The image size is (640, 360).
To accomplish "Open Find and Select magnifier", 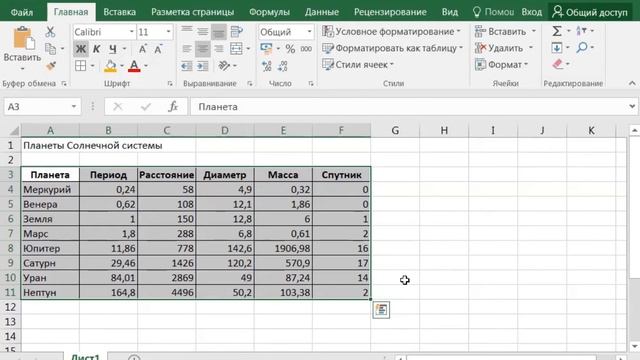I will click(582, 47).
